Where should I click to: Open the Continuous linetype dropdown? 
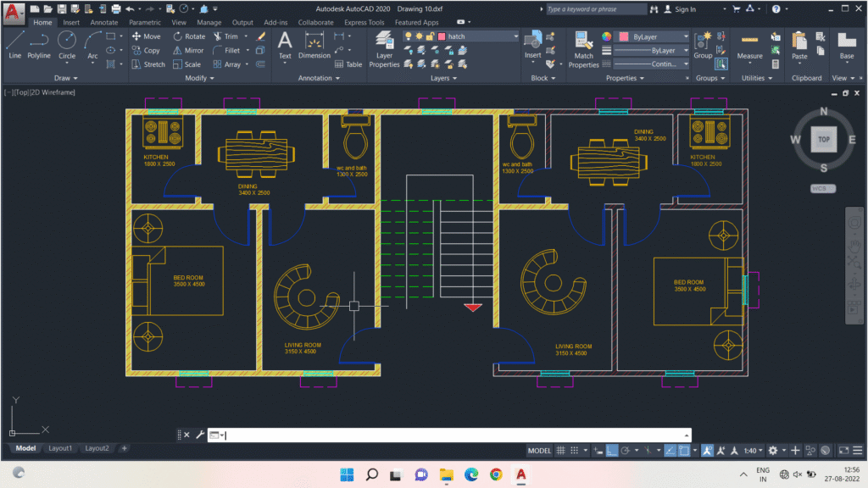coord(686,64)
